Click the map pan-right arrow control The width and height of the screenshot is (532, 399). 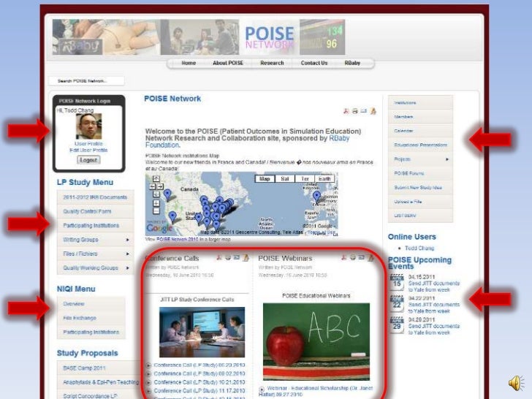pos(160,186)
